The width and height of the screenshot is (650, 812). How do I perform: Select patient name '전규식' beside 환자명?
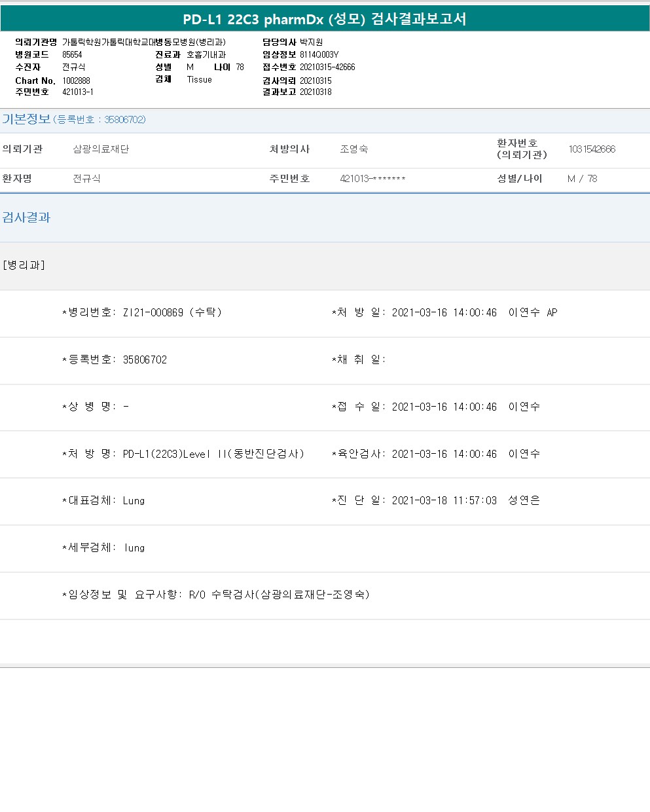point(86,179)
